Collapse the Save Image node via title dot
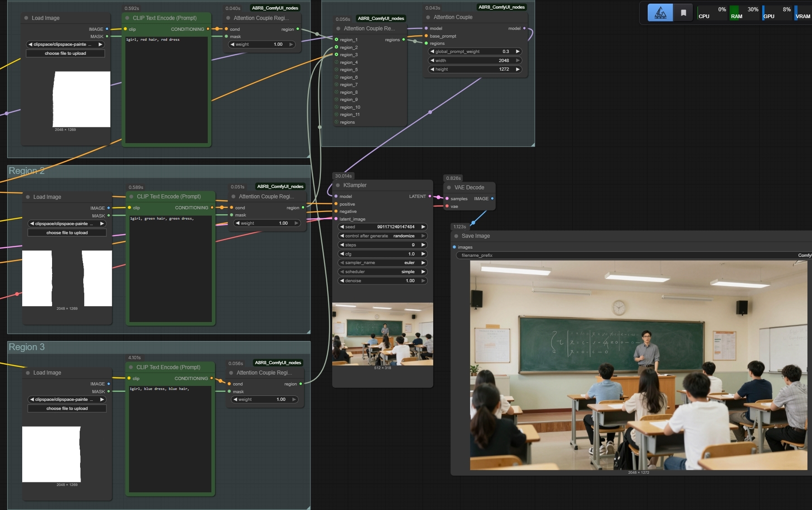This screenshot has width=812, height=510. [x=456, y=236]
